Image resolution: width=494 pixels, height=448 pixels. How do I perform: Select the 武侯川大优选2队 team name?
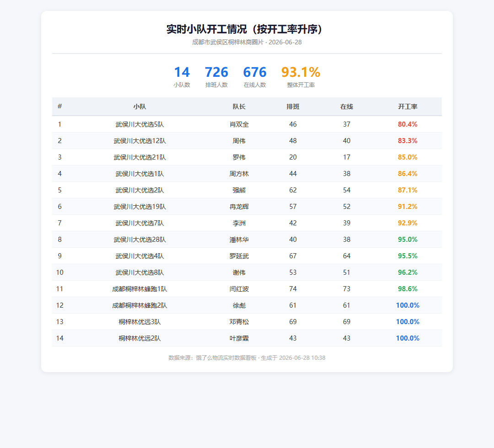point(140,190)
